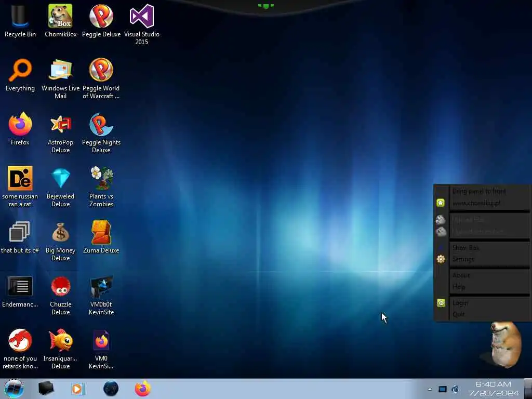Select the Plants vs Zombies shortcut

tap(101, 187)
